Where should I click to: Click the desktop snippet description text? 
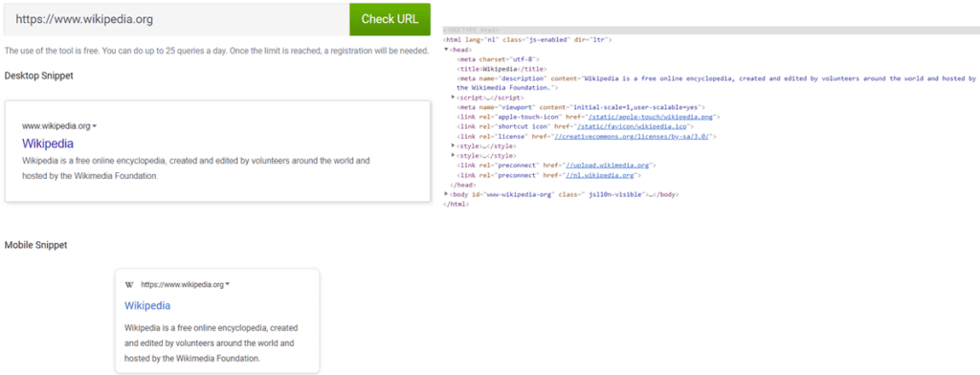coord(196,168)
